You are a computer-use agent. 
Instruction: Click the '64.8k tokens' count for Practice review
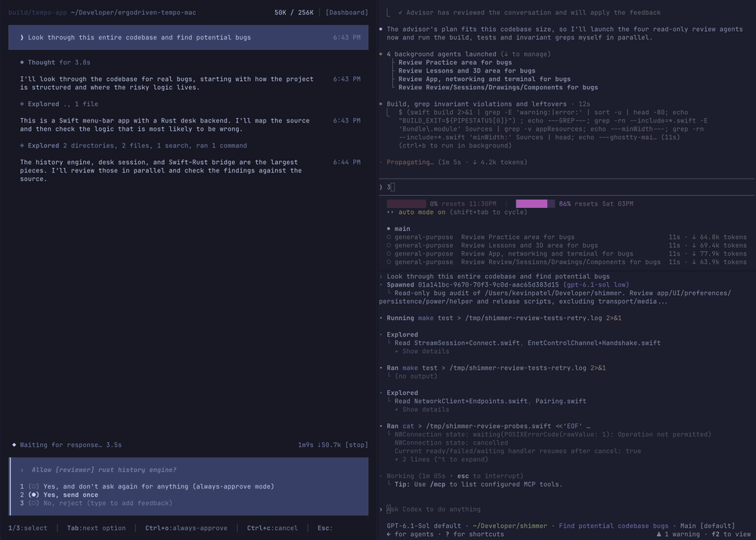(x=723, y=237)
